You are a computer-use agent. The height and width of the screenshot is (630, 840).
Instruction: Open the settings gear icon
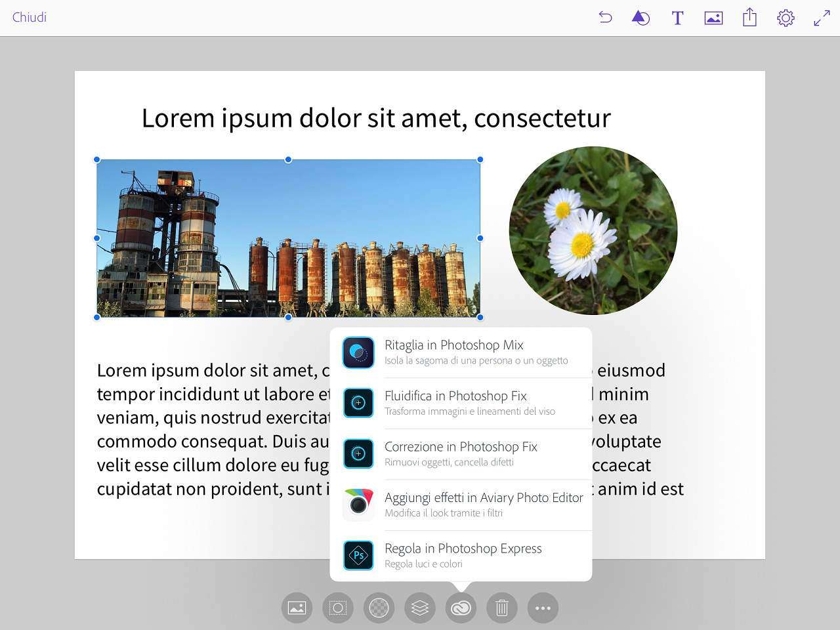tap(786, 18)
